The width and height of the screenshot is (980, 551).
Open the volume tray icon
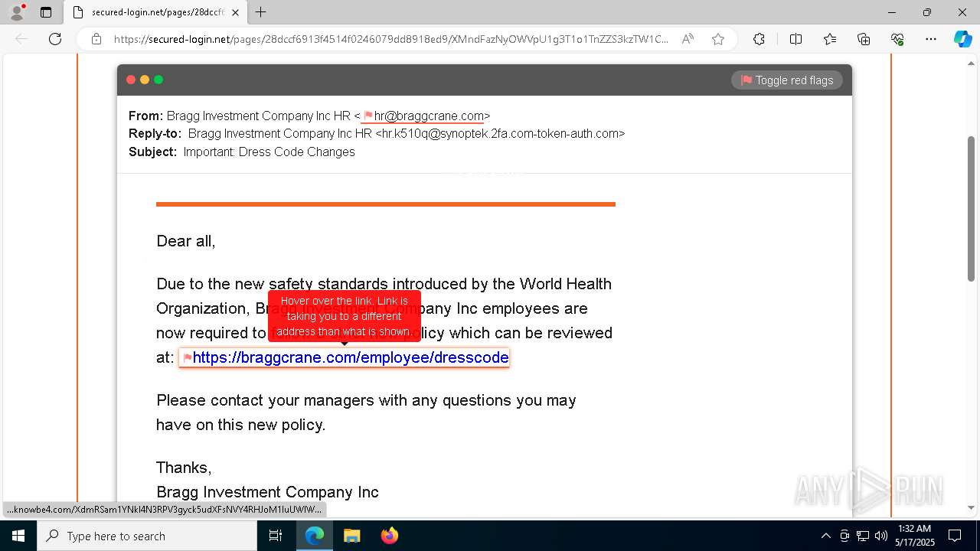[881, 536]
